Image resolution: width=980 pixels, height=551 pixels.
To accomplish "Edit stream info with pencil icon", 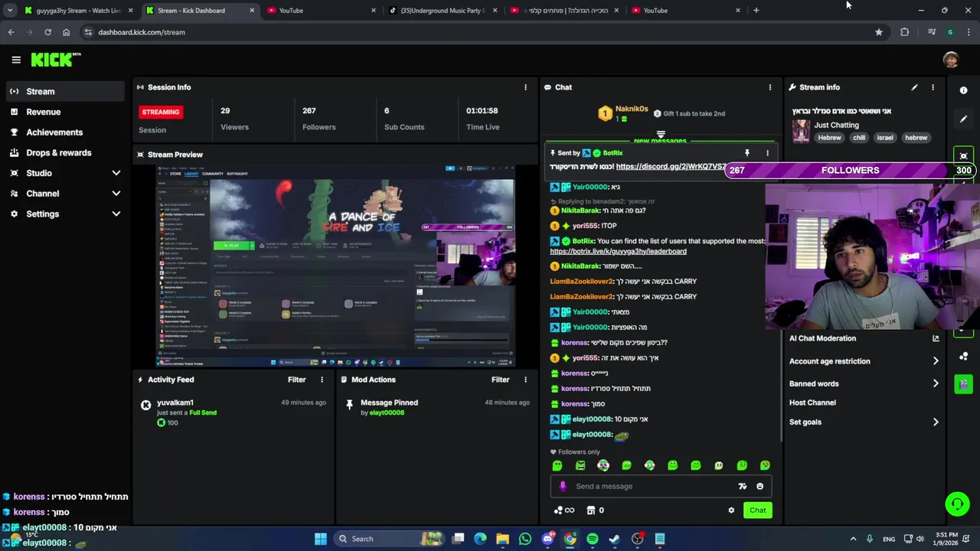I will point(914,87).
